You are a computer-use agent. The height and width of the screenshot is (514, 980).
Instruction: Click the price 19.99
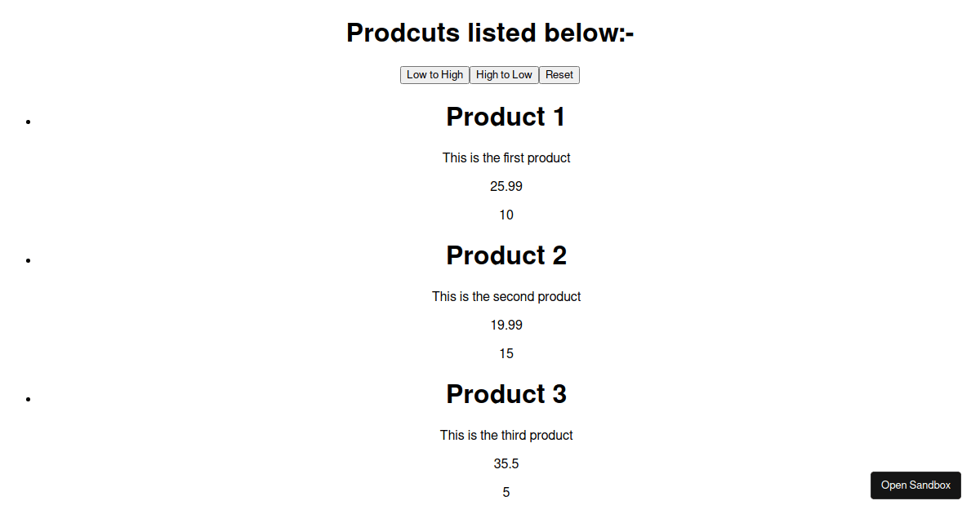tap(506, 325)
